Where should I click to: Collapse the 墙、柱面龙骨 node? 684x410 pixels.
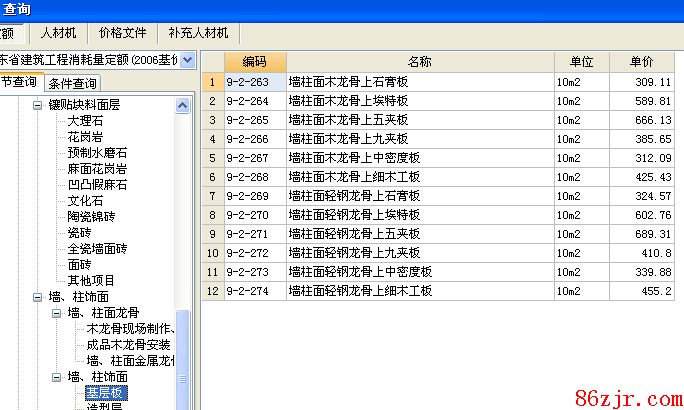(x=57, y=313)
